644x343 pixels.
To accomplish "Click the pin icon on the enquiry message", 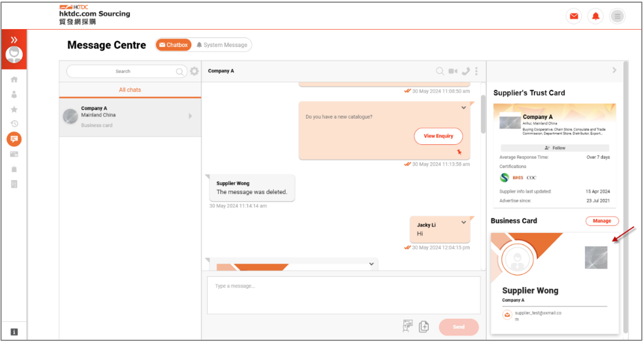I will (x=459, y=152).
